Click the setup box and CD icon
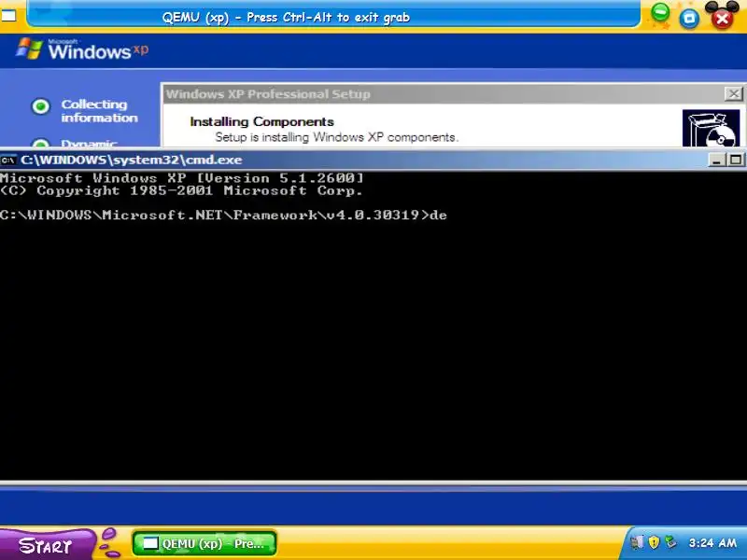 [711, 128]
